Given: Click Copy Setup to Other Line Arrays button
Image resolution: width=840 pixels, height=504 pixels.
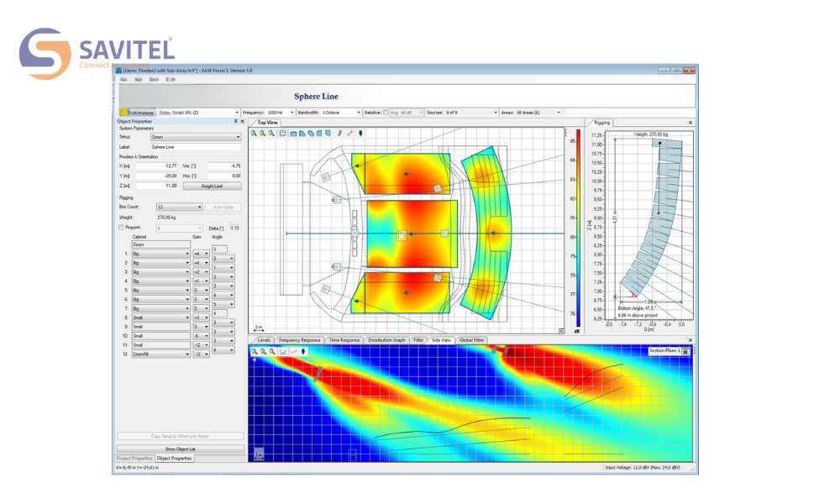Looking at the screenshot, I should pyautogui.click(x=180, y=436).
